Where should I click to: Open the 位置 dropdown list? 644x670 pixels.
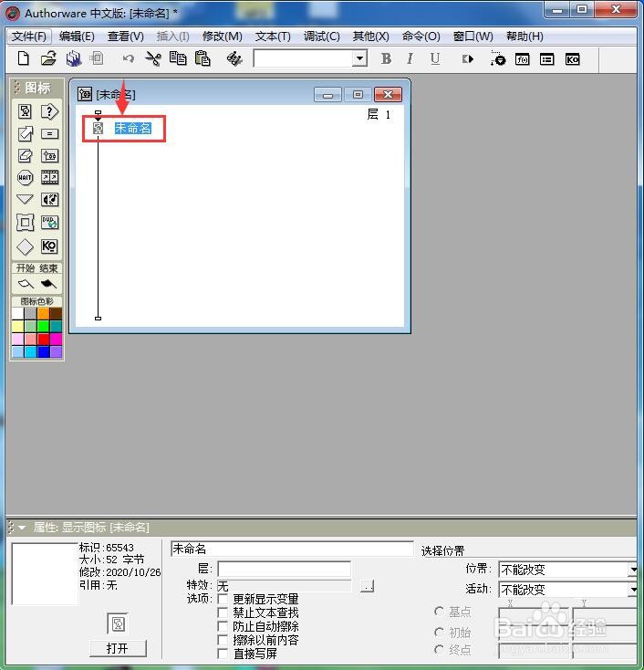coord(633,570)
